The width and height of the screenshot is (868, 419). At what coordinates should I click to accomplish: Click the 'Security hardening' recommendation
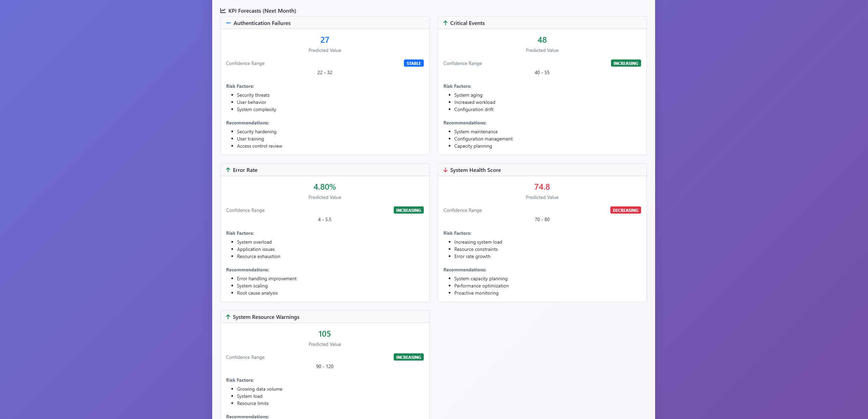pyautogui.click(x=256, y=132)
